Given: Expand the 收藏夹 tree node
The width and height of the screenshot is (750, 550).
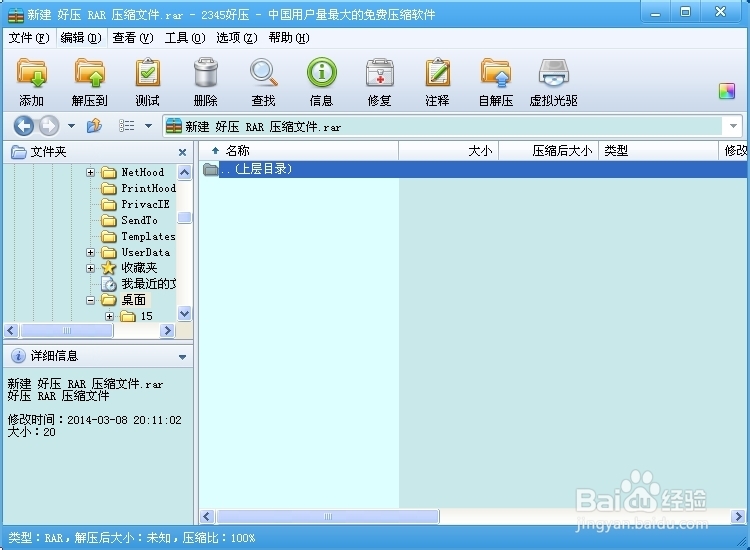Looking at the screenshot, I should click(x=90, y=268).
